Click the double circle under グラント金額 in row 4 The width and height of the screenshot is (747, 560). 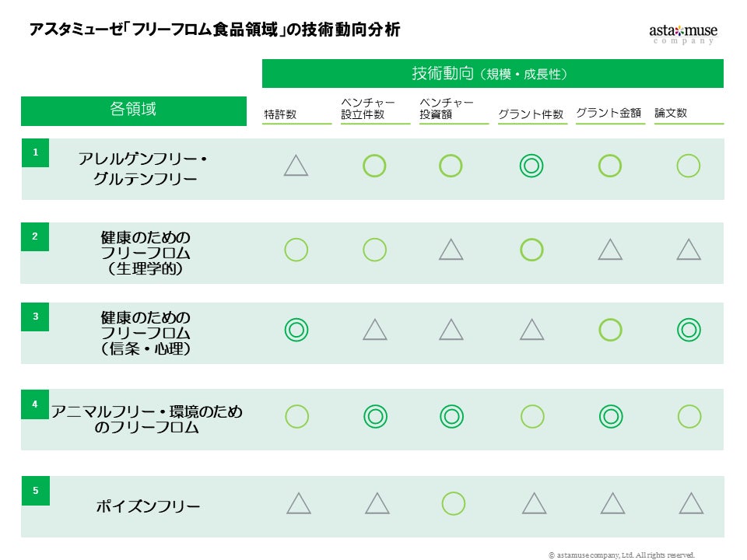(611, 417)
